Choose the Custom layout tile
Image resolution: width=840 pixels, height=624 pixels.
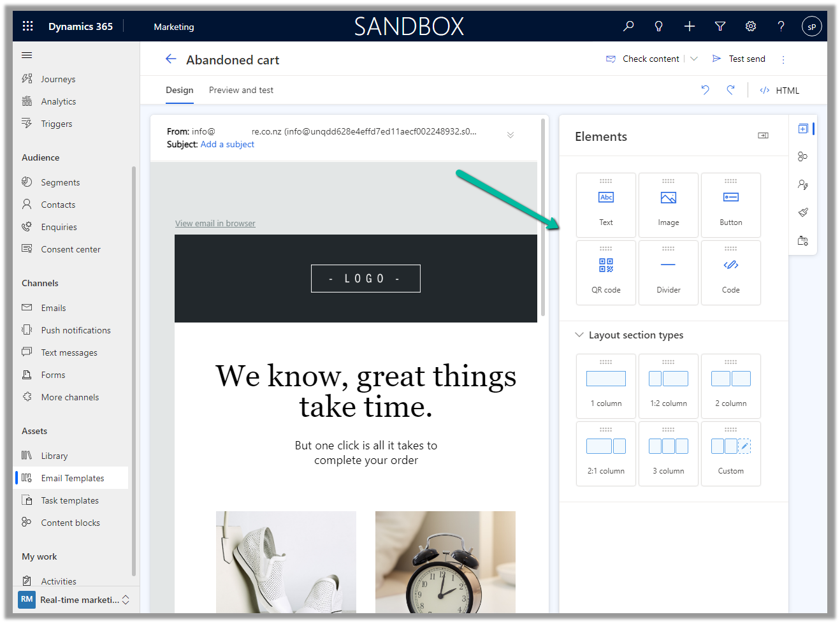(731, 454)
